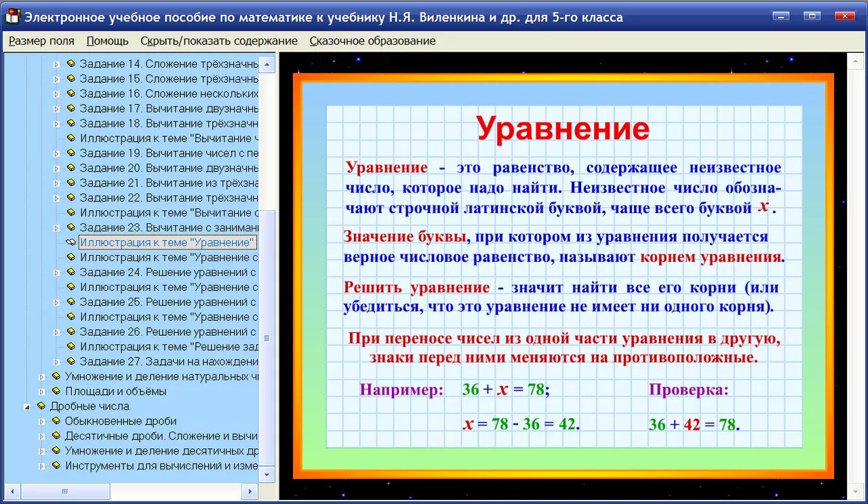Click book icon of Умножение и деление десятичных
This screenshot has width=868, height=504.
(56, 451)
